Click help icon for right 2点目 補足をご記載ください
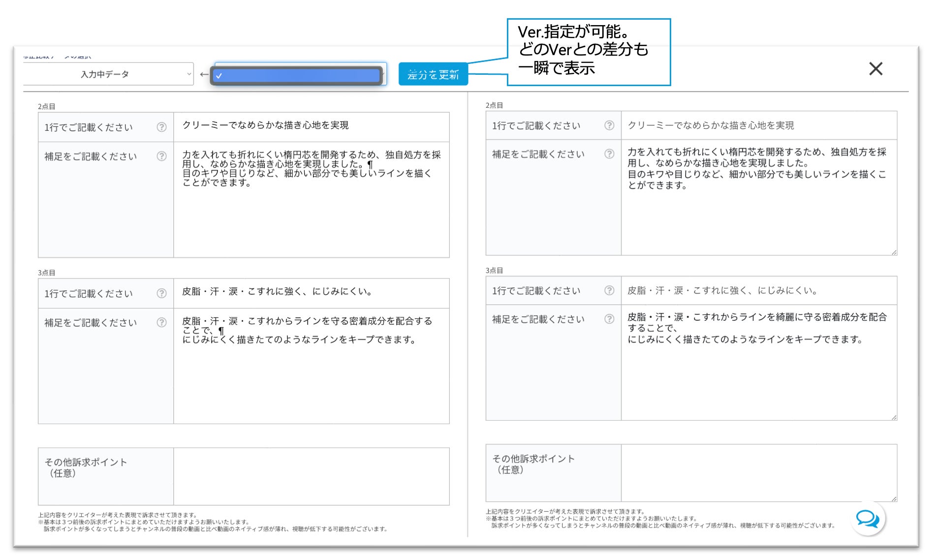The width and height of the screenshot is (935, 560). point(609,154)
